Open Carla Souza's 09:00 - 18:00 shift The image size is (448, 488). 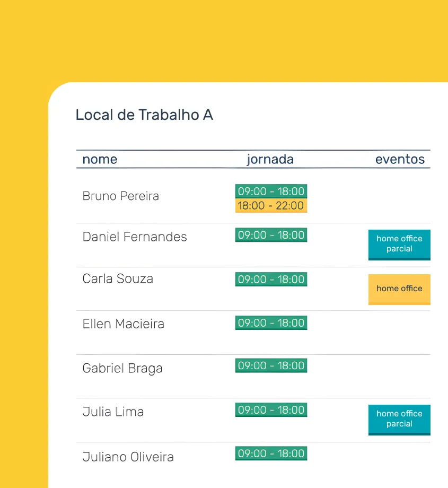click(271, 279)
